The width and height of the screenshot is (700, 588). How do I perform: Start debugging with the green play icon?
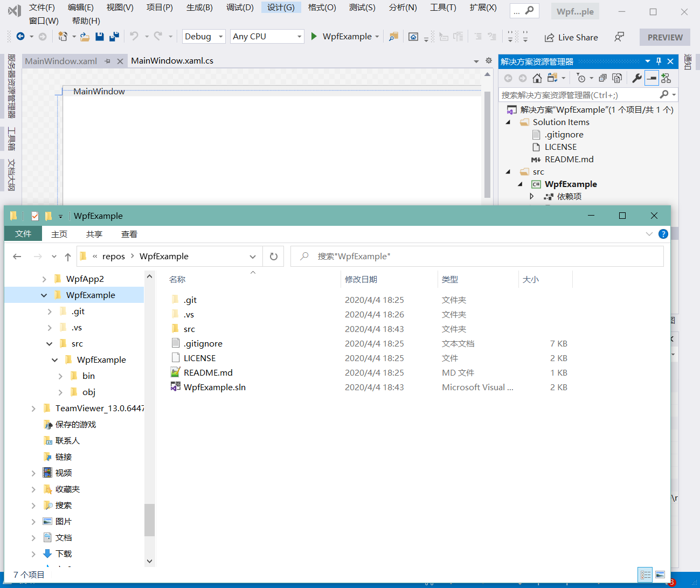(x=314, y=36)
